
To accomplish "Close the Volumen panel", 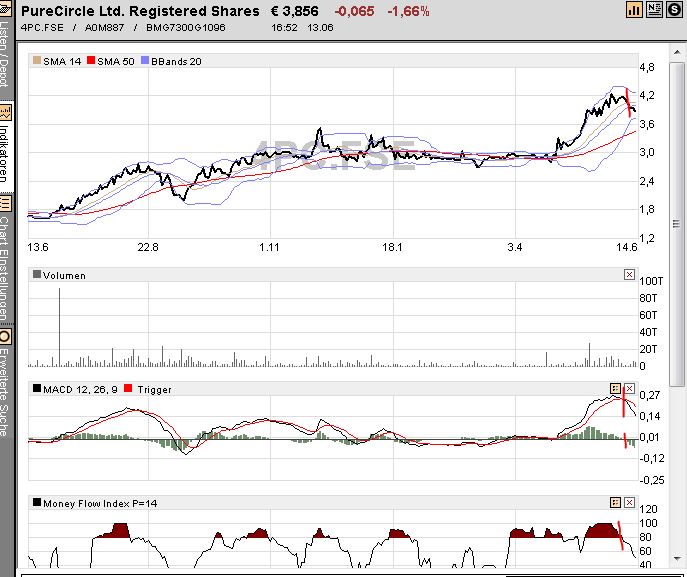I will [629, 275].
